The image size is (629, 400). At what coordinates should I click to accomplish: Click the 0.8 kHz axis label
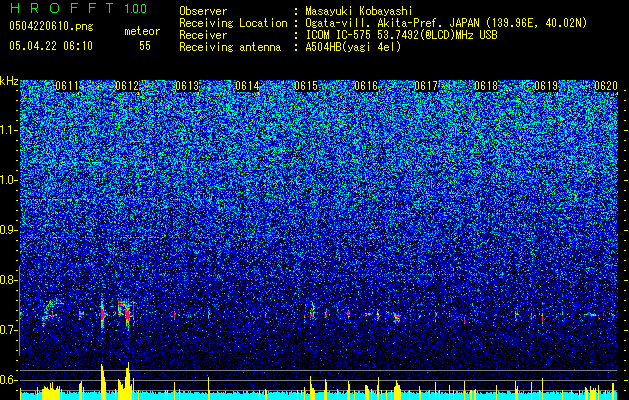(x=8, y=280)
